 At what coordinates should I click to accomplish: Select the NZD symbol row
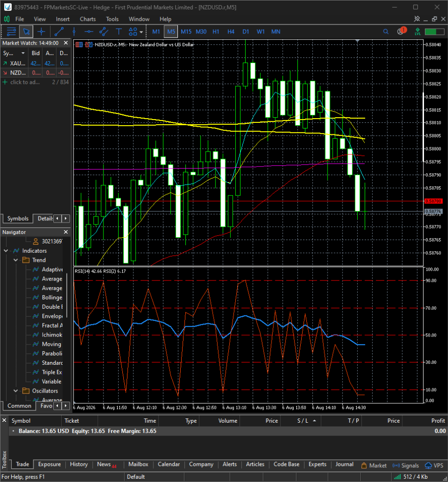tap(36, 73)
